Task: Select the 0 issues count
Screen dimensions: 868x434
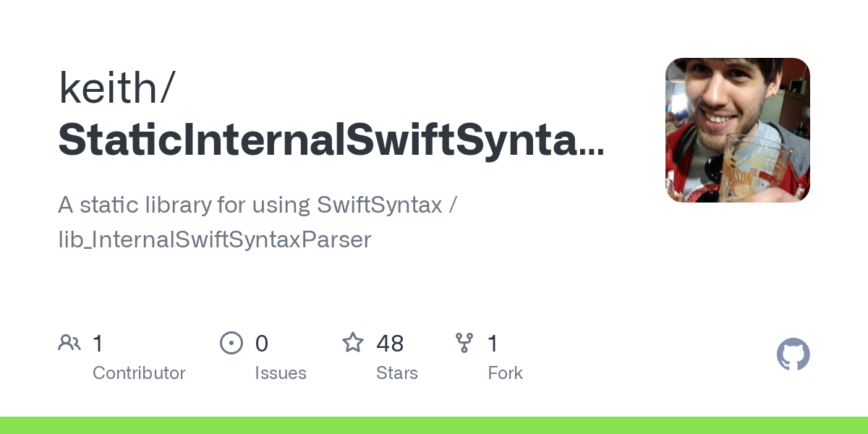Action: [x=262, y=343]
